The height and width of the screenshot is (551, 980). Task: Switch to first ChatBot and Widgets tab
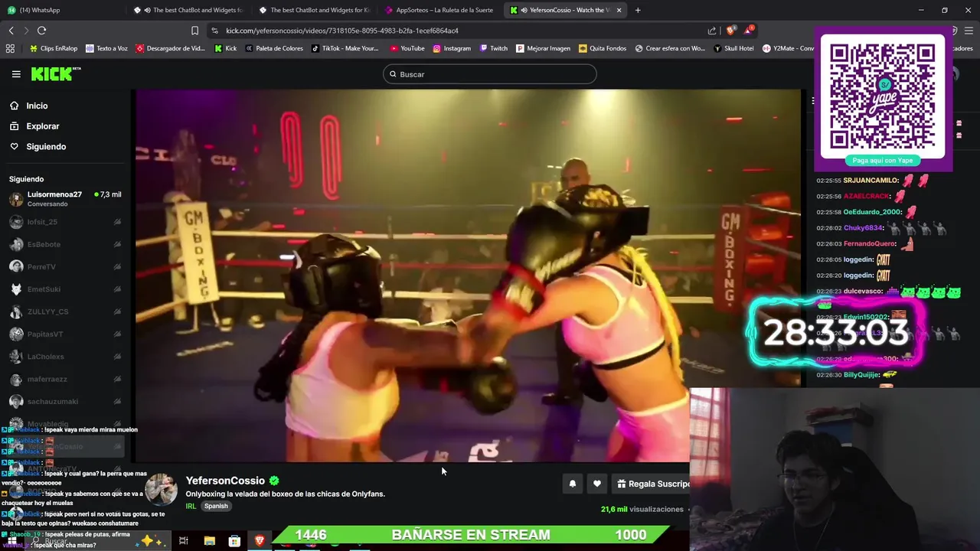(188, 10)
